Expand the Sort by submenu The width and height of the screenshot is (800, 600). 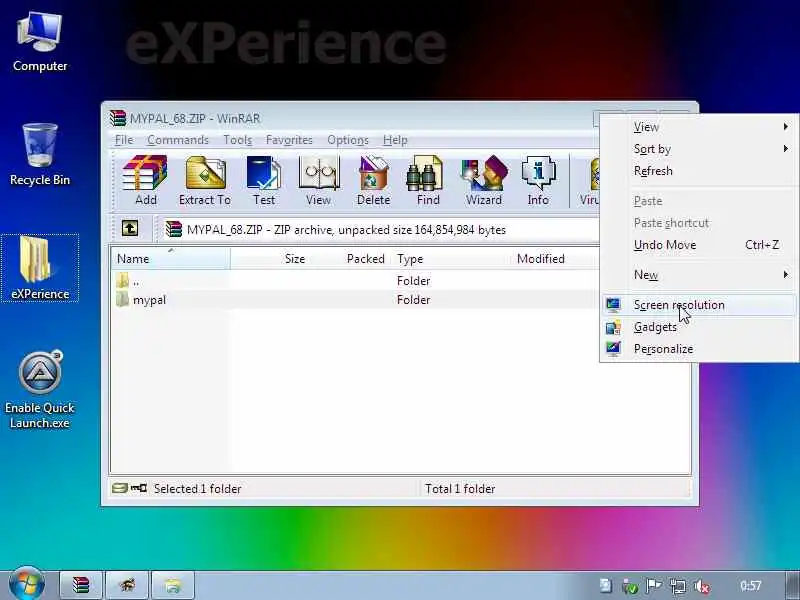pyautogui.click(x=698, y=149)
